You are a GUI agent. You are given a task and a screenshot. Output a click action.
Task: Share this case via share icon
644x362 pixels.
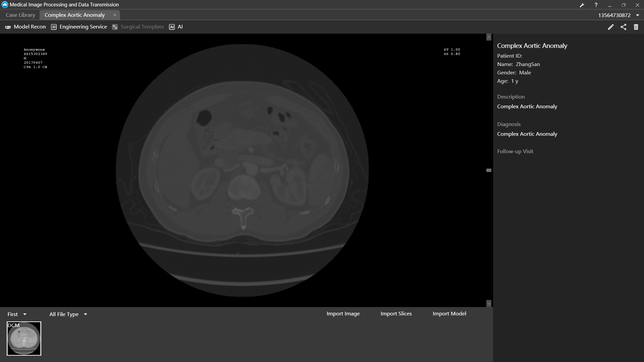(623, 27)
